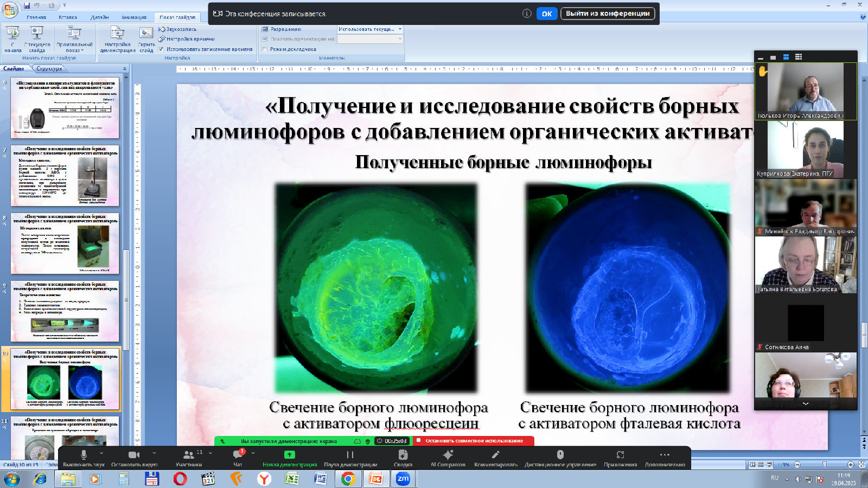Switch participant gallery to grid view icon
The image size is (868, 488).
[x=799, y=57]
